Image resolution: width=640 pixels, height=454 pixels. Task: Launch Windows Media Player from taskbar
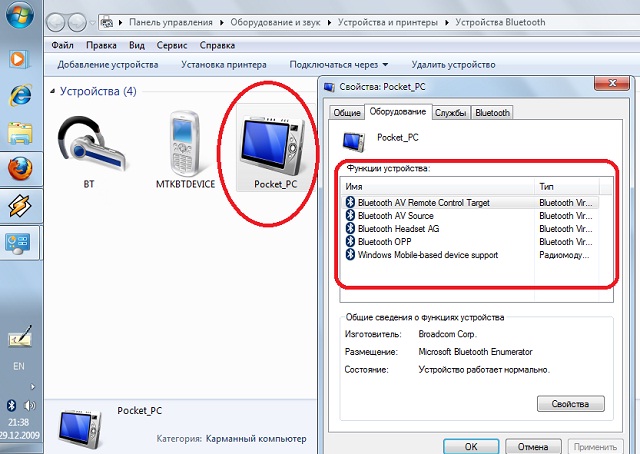[19, 60]
